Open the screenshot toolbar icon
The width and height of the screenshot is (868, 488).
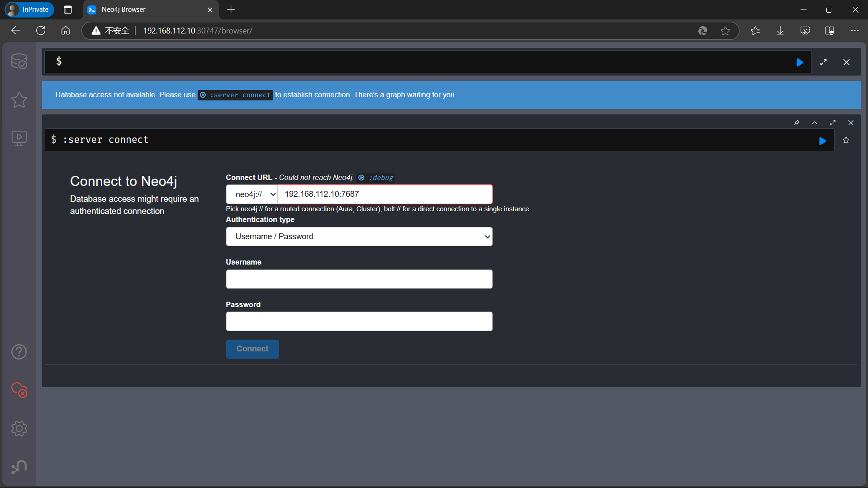point(805,31)
